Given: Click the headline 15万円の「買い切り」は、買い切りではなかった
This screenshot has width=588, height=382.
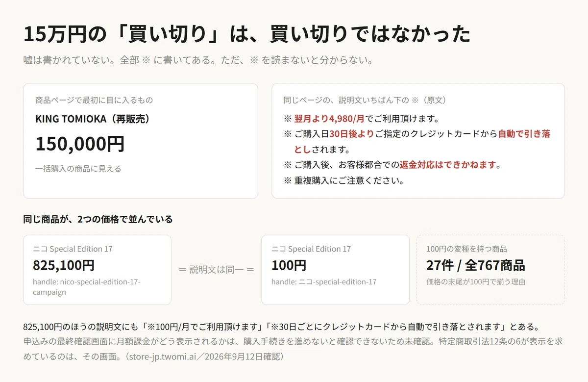Looking at the screenshot, I should 247,34.
